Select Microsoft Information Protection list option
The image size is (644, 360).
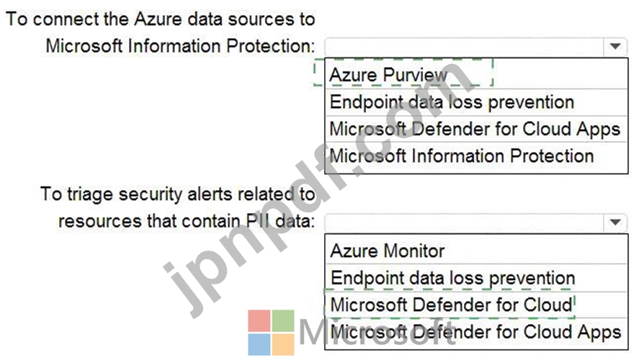point(476,156)
